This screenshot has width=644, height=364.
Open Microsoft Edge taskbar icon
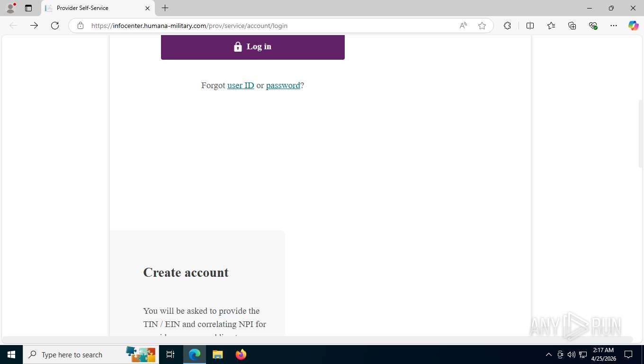(x=195, y=355)
